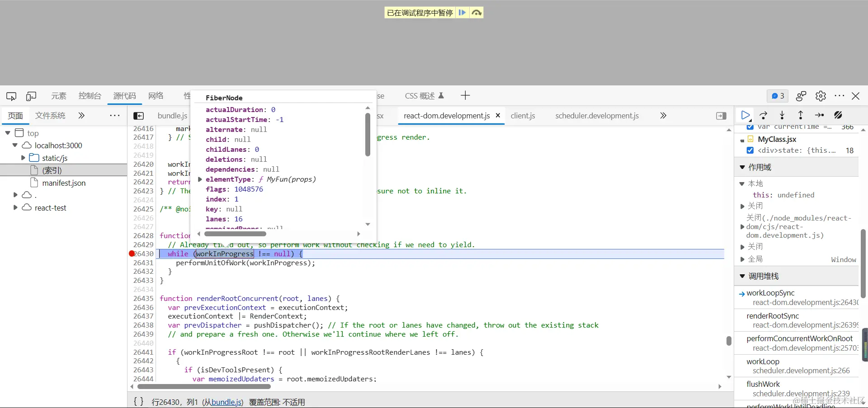Open DevTools settings gear
This screenshot has width=868, height=408.
point(821,96)
